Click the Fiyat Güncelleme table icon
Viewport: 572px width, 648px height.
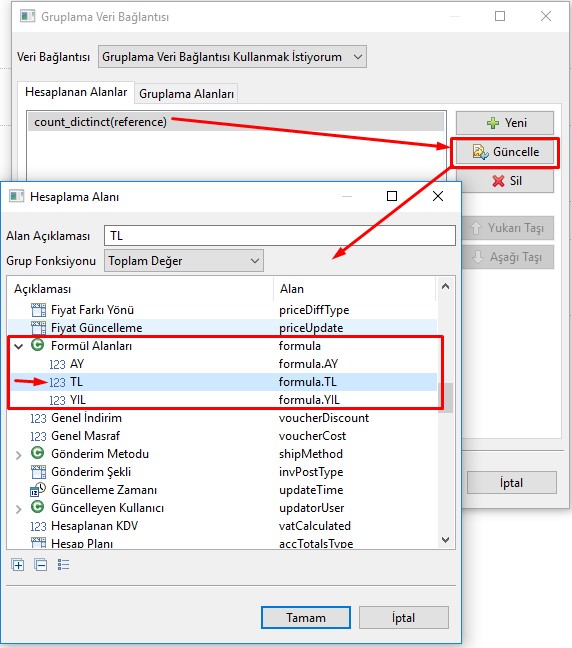[38, 328]
